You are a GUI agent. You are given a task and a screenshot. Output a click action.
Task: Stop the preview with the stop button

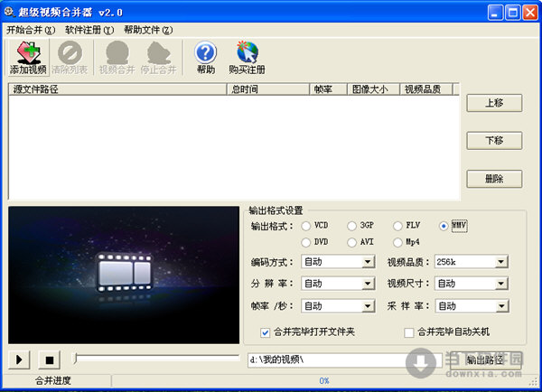pos(49,359)
